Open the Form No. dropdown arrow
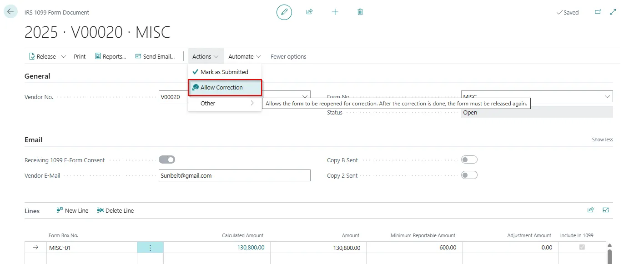 click(607, 97)
